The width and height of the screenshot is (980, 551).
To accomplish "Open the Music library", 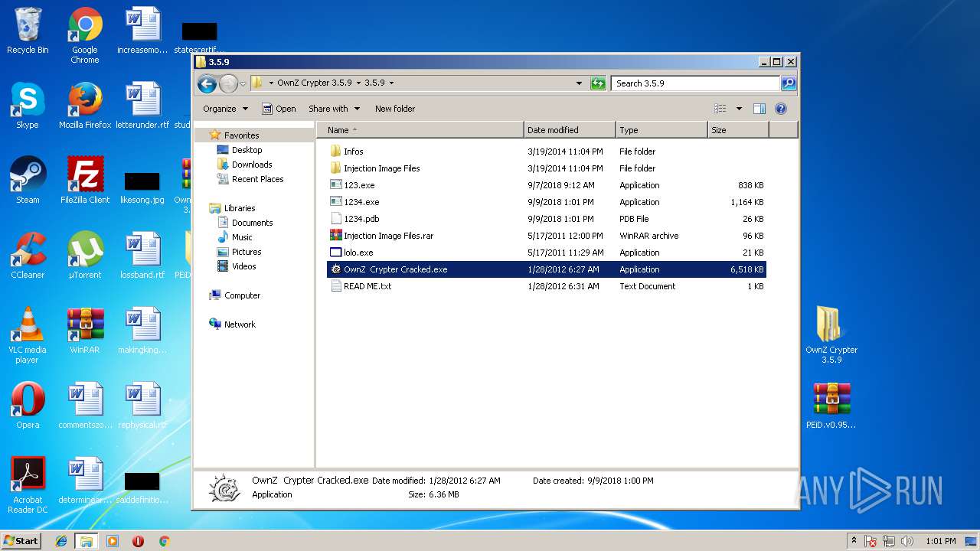I will [x=242, y=237].
